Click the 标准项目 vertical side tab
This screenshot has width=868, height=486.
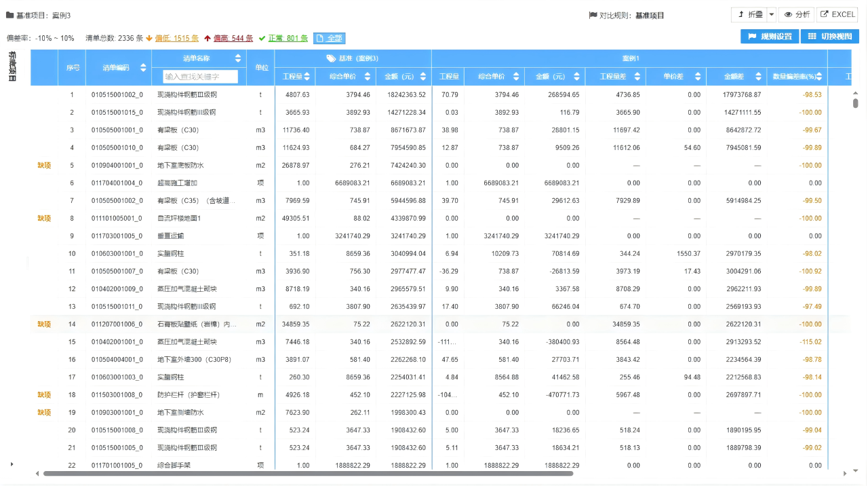(13, 67)
